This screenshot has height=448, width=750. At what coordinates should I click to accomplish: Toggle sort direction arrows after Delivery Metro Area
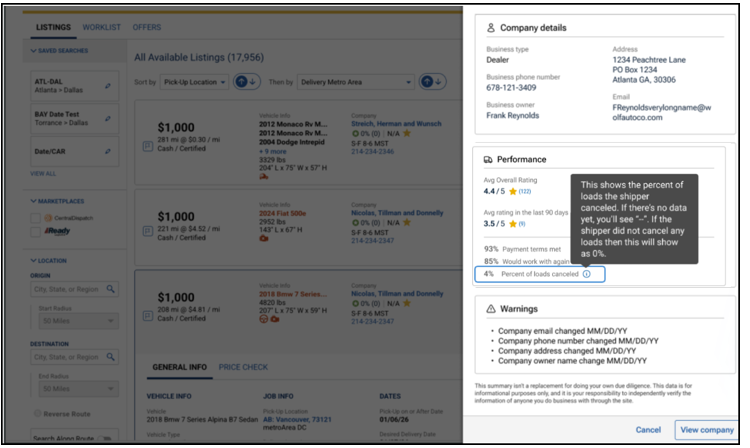(432, 82)
